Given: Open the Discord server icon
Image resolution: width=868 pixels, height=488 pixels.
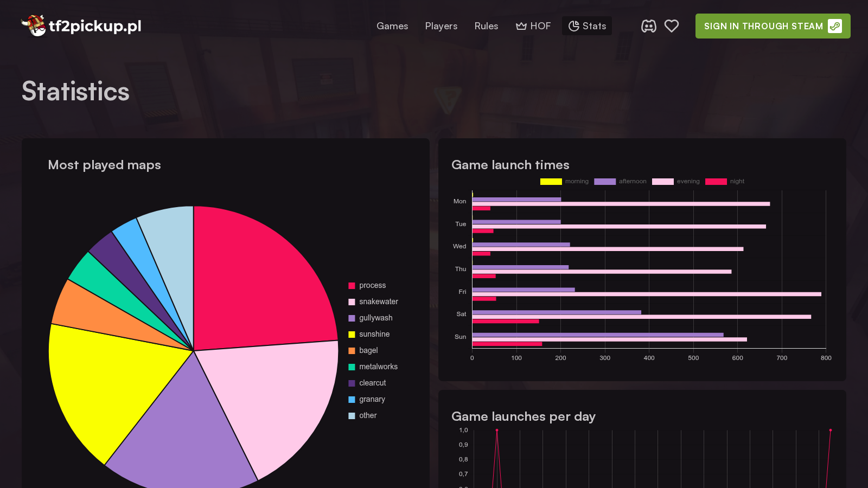Looking at the screenshot, I should [x=649, y=25].
